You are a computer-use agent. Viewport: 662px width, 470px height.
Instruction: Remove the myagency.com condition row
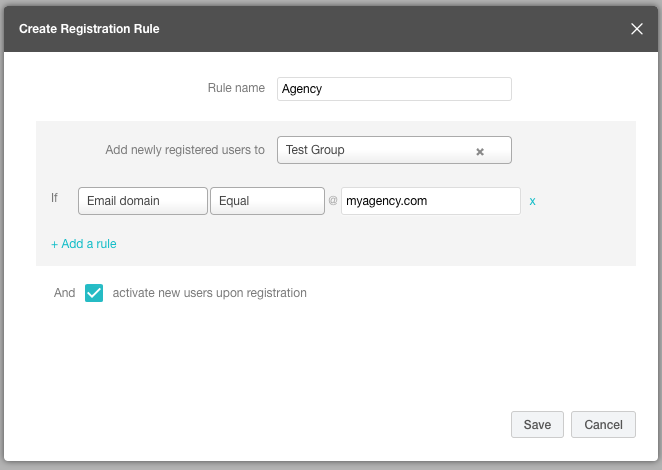pyautogui.click(x=532, y=201)
